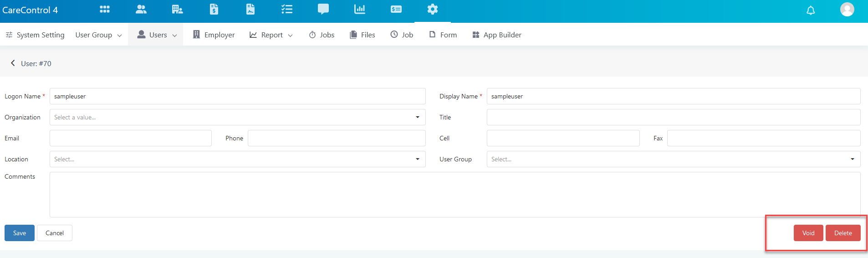Open the Location select dropdown

pos(237,159)
